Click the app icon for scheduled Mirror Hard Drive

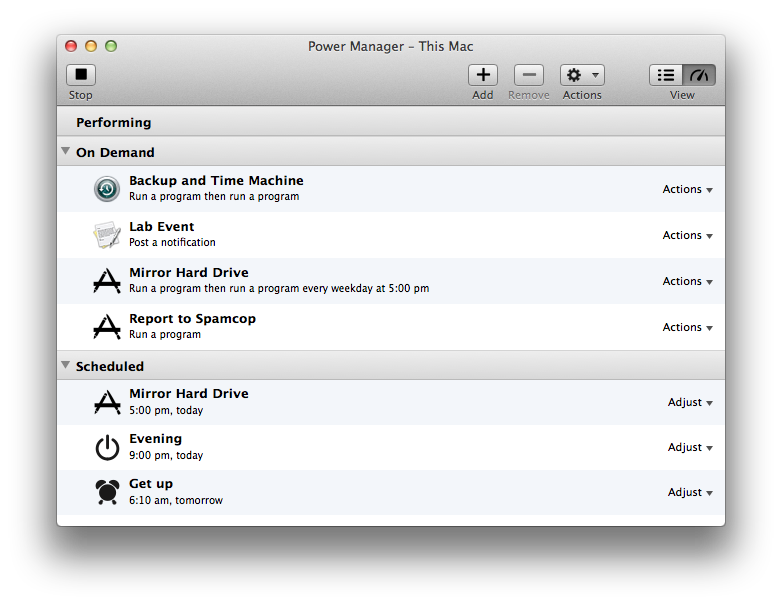(x=107, y=402)
